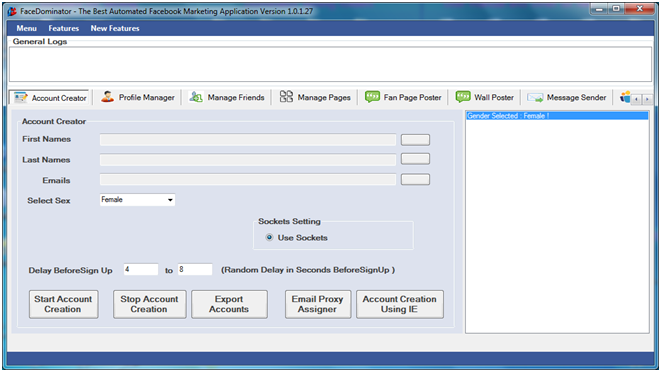Viewport: 663px width, 370px height.
Task: Click the Account Creator tab icon
Action: (x=20, y=98)
